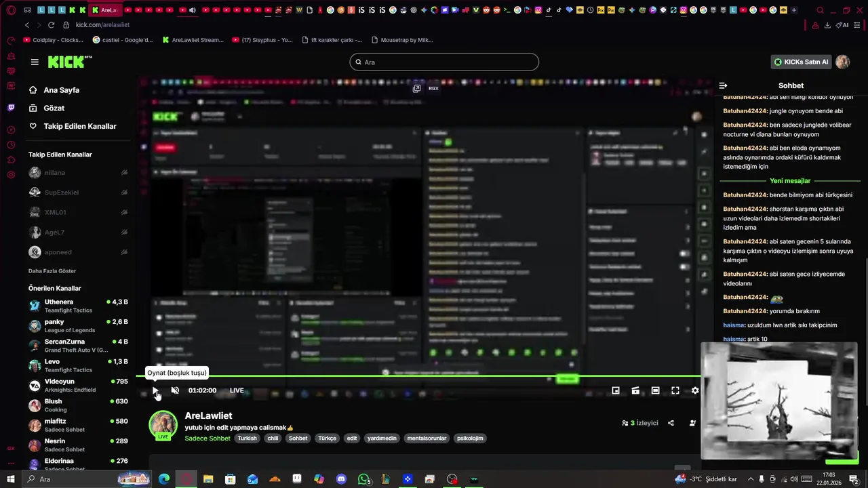Screen dimensions: 868x488
Task: Open recommended channel miafitz
Action: pyautogui.click(x=78, y=425)
